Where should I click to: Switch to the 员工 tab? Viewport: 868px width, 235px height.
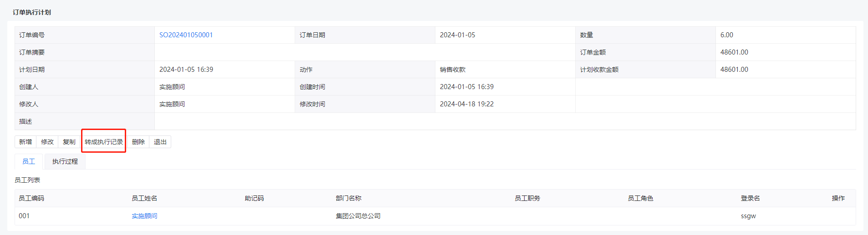coord(29,161)
